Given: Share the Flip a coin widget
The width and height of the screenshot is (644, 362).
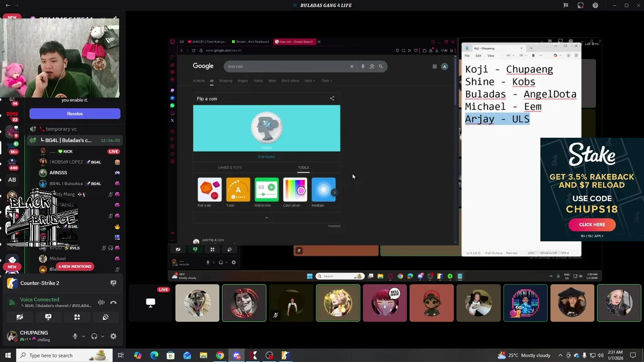Looking at the screenshot, I should coord(332,99).
